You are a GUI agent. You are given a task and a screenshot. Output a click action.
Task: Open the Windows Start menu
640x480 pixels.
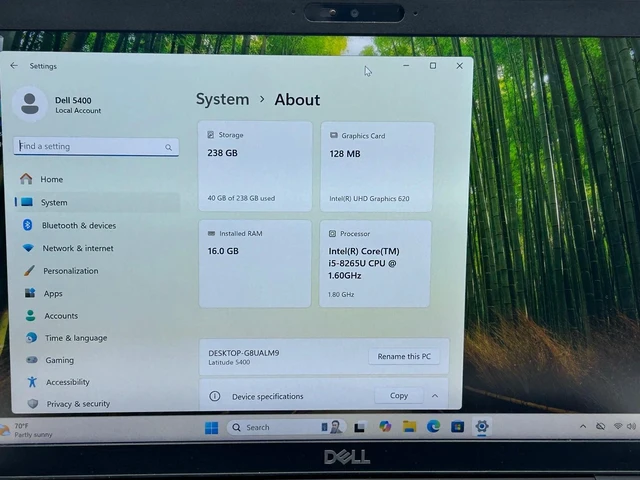pyautogui.click(x=211, y=428)
